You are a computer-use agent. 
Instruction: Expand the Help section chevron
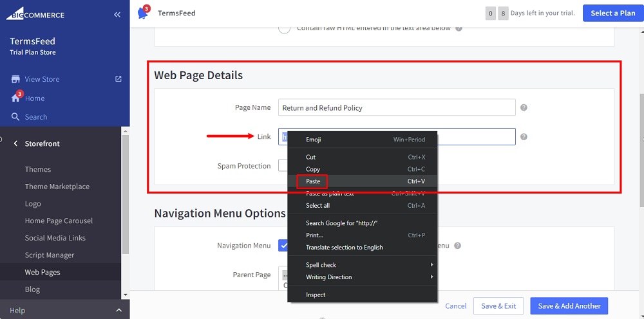coord(118,311)
